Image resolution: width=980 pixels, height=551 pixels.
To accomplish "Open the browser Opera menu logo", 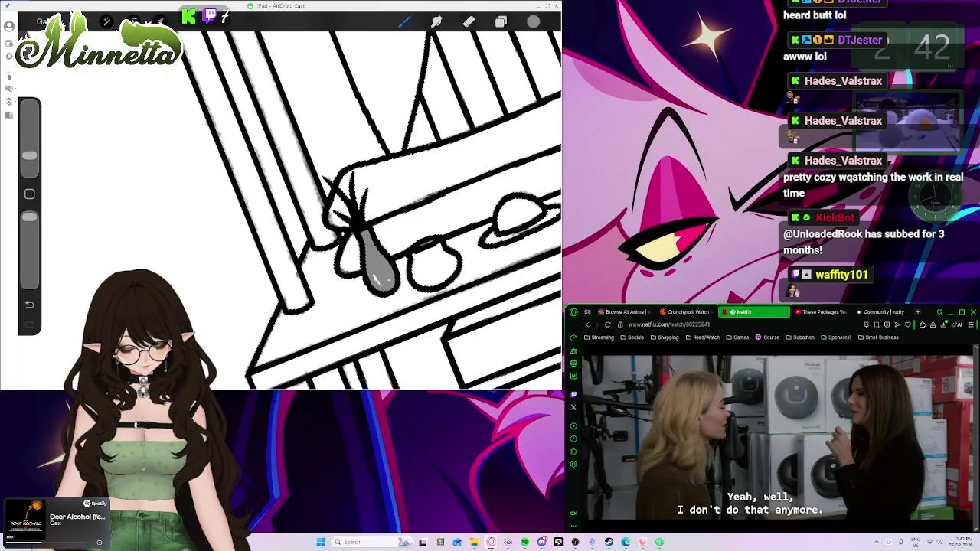I will (x=573, y=312).
